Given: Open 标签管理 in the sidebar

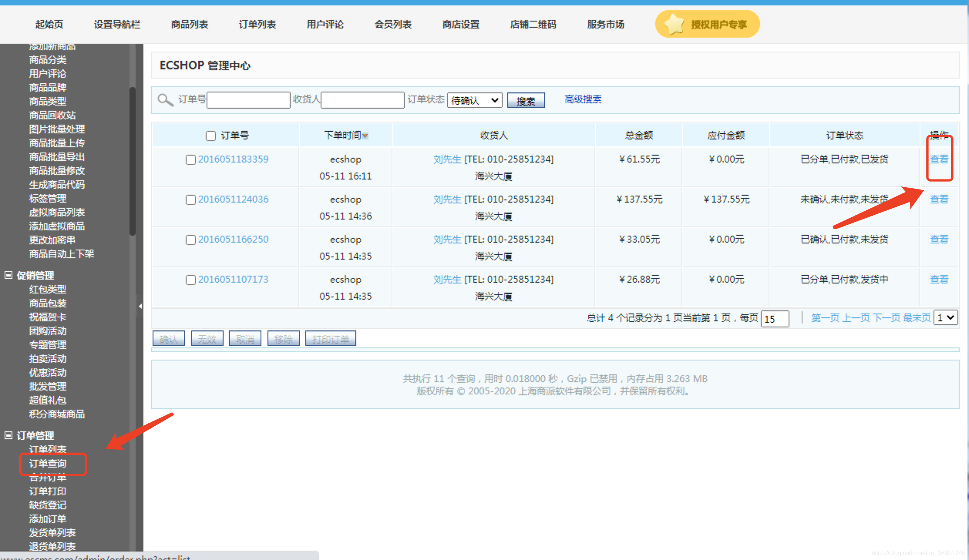Looking at the screenshot, I should 48,198.
